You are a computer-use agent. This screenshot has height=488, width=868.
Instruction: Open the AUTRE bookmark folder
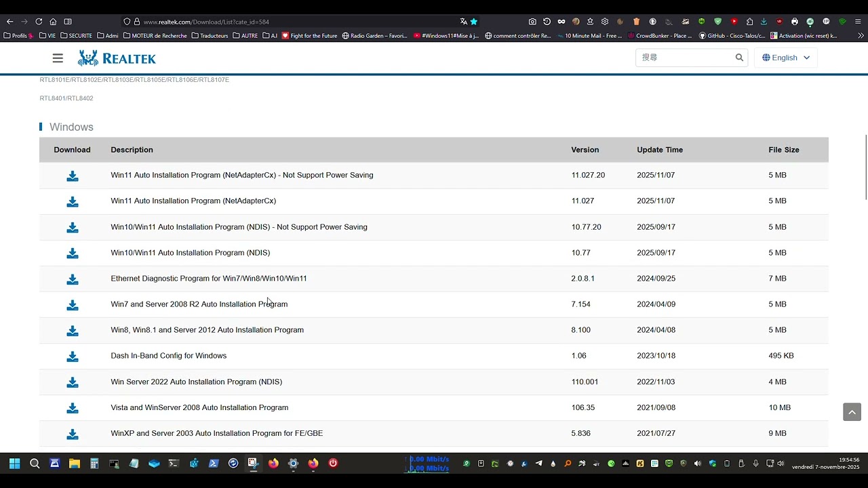pyautogui.click(x=245, y=36)
